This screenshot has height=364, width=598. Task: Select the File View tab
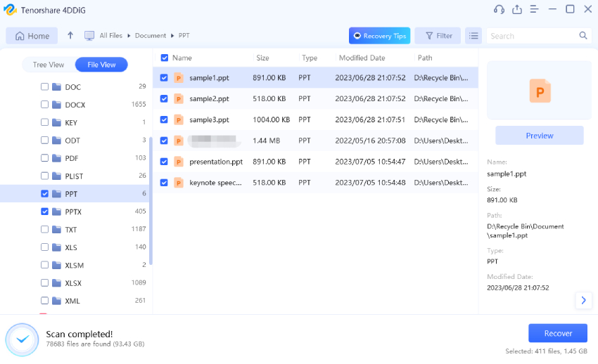[x=101, y=65]
